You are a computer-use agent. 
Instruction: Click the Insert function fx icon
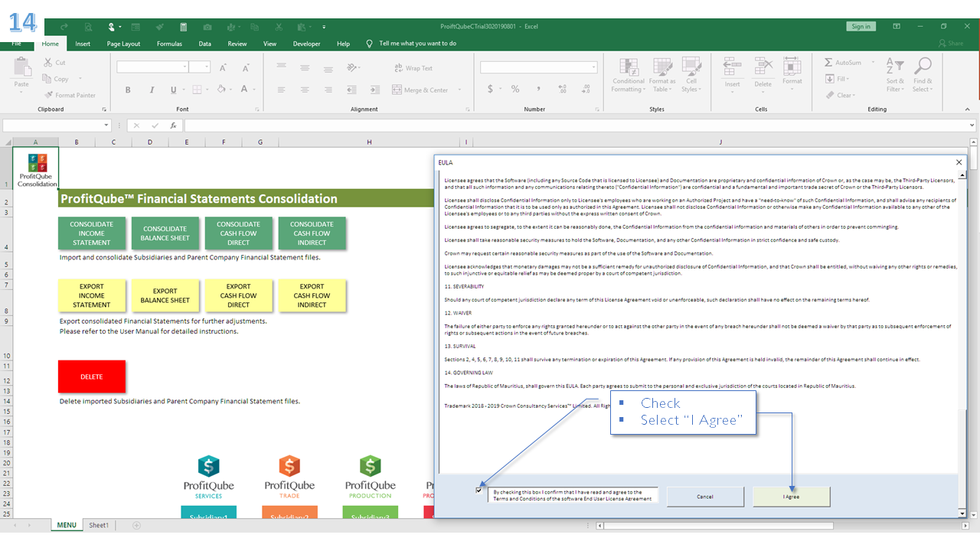coord(174,126)
